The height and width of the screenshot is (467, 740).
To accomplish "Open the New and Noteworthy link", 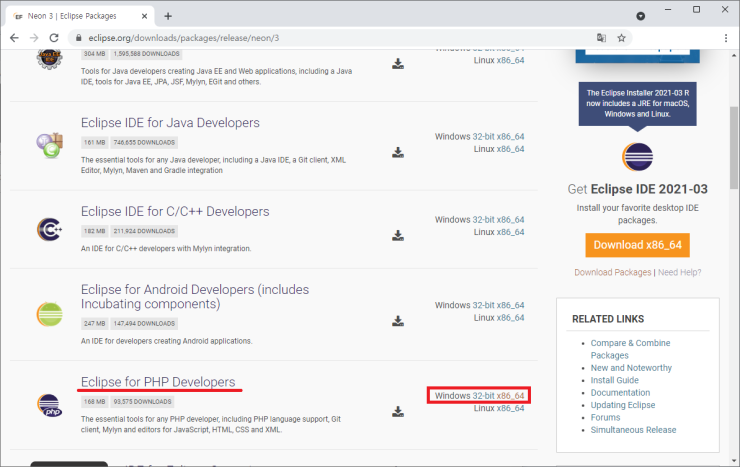I will 632,368.
